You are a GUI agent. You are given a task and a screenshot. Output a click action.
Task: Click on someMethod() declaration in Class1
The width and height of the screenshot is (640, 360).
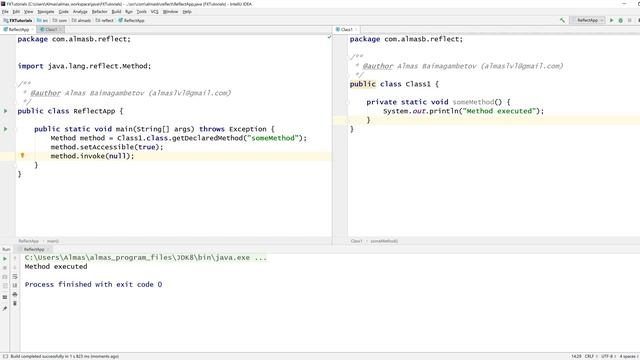tap(473, 102)
